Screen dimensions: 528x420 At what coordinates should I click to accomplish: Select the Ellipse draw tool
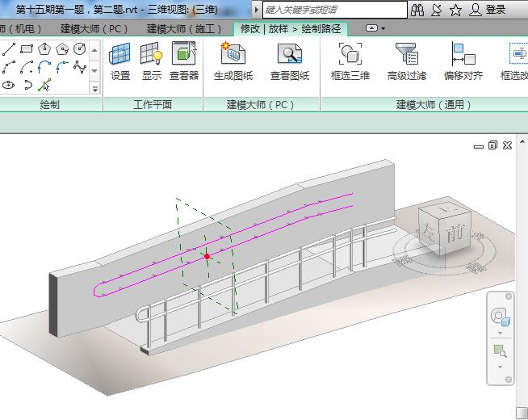click(x=9, y=85)
